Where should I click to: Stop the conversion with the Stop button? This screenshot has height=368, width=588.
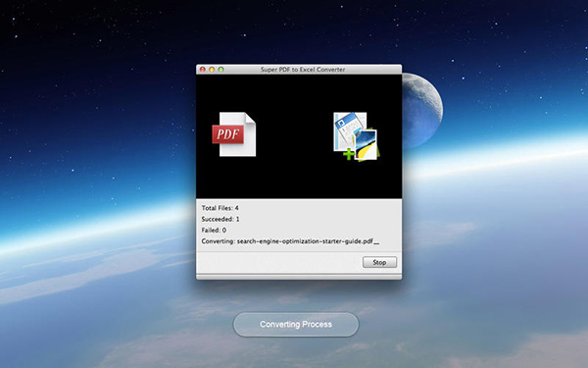tap(379, 262)
